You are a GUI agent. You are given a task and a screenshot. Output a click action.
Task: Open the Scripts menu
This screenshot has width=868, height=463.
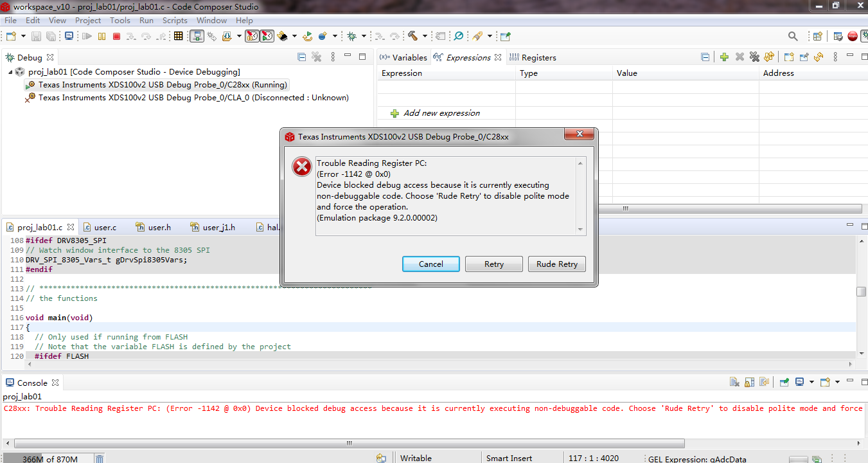pyautogui.click(x=175, y=21)
